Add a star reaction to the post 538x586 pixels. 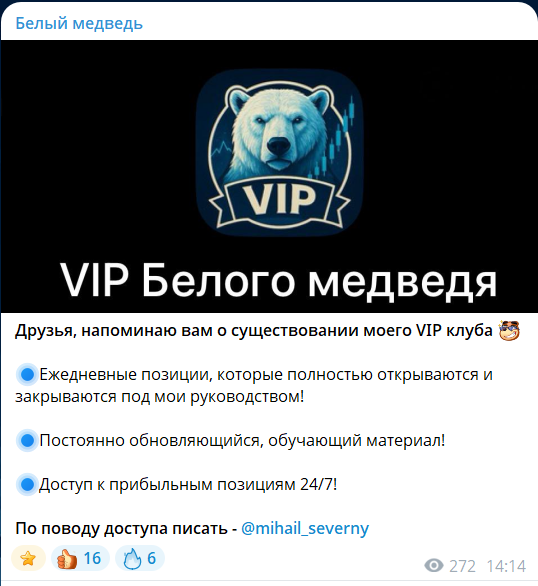coord(28,558)
